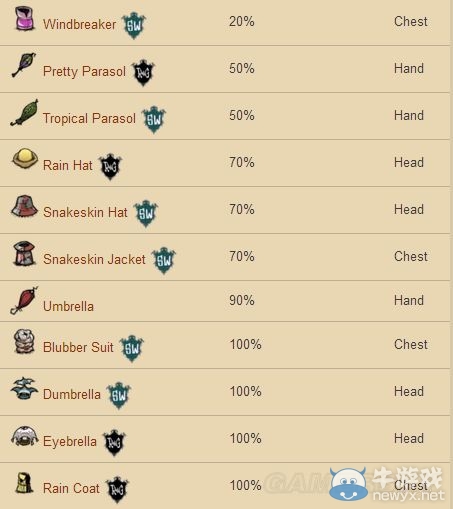Click the Dumbrella item icon

(x=24, y=388)
